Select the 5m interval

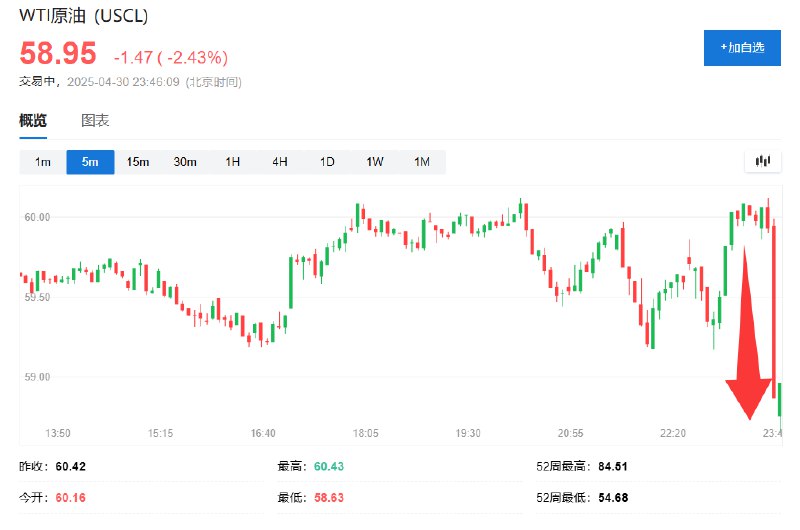[90, 162]
